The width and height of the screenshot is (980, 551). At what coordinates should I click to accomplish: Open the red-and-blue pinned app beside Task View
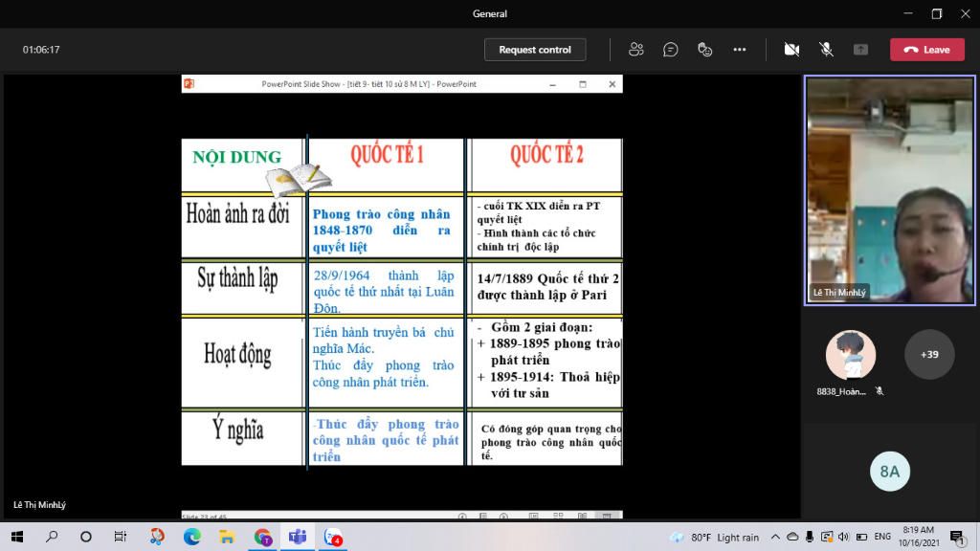click(x=156, y=537)
